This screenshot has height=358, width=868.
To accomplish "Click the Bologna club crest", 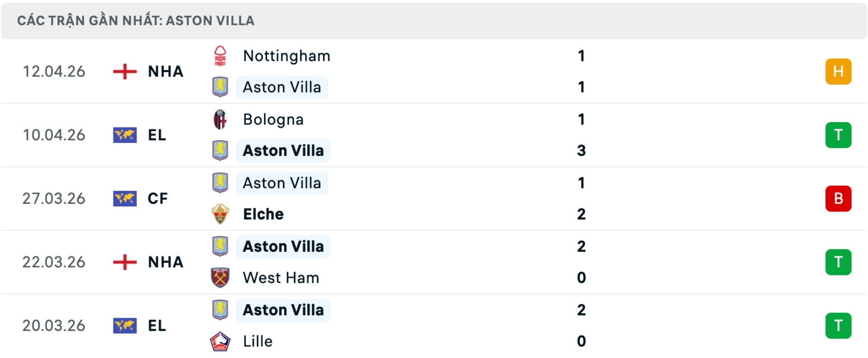I will [x=220, y=120].
